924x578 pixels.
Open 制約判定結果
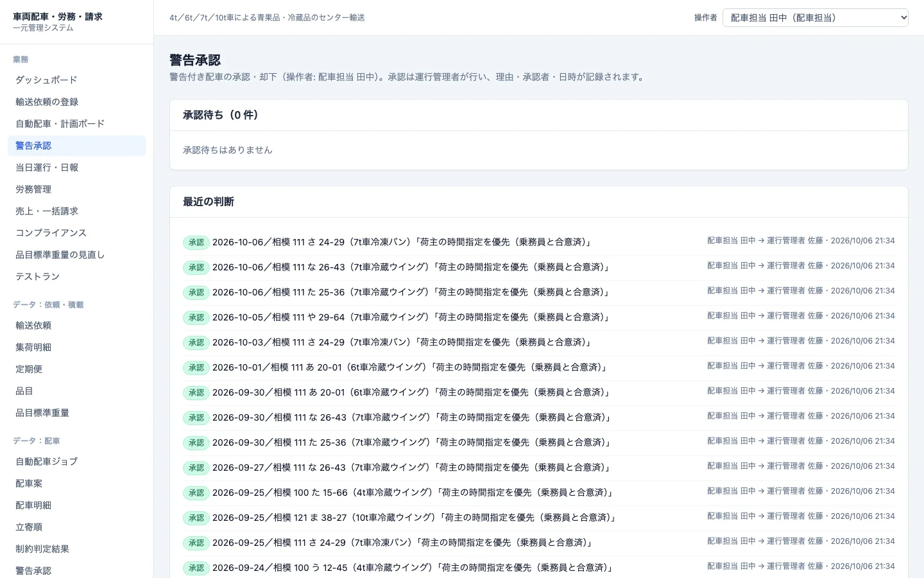(x=76, y=549)
